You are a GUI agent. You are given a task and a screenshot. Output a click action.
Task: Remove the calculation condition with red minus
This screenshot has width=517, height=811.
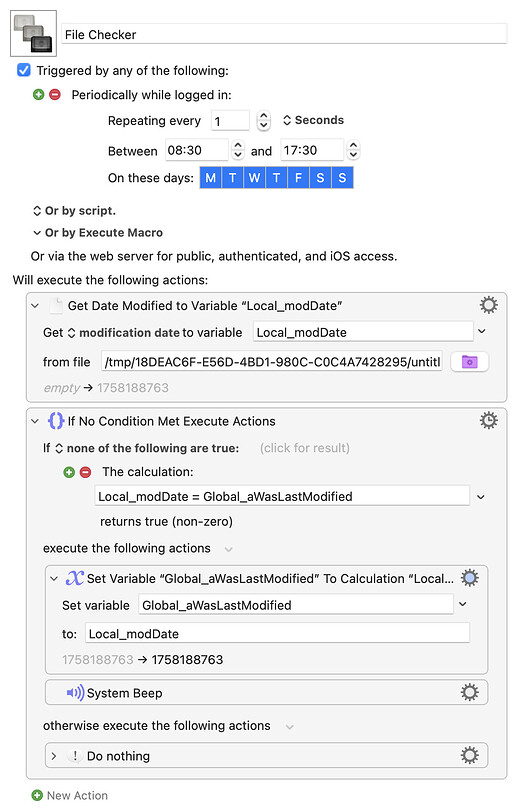(x=85, y=472)
